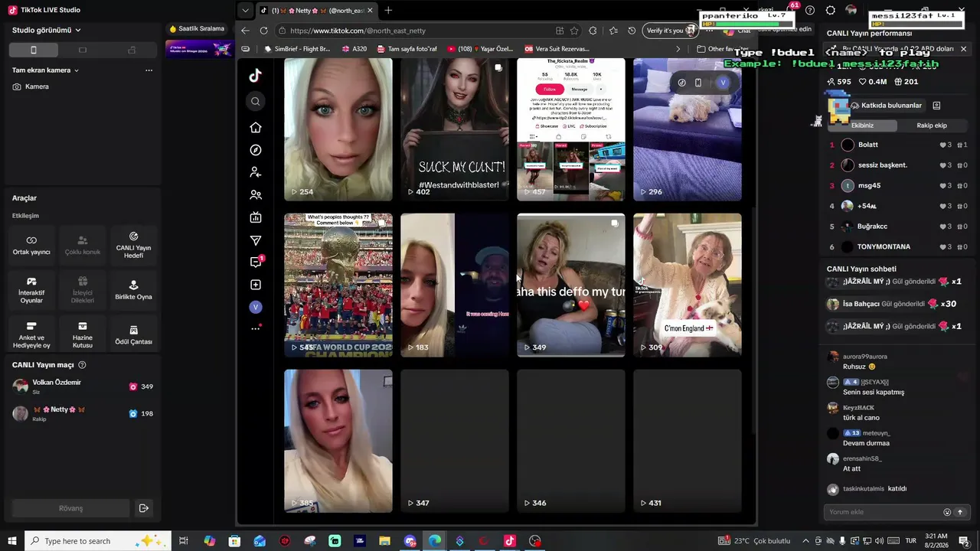Select the Kamera source row
Screen dimensions: 980x551
tap(83, 86)
